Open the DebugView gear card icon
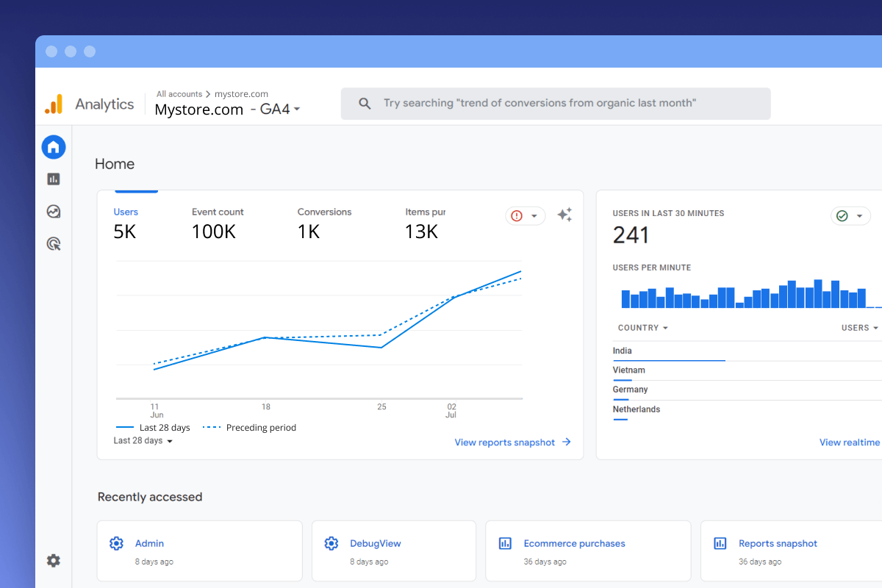The height and width of the screenshot is (588, 882). click(331, 542)
